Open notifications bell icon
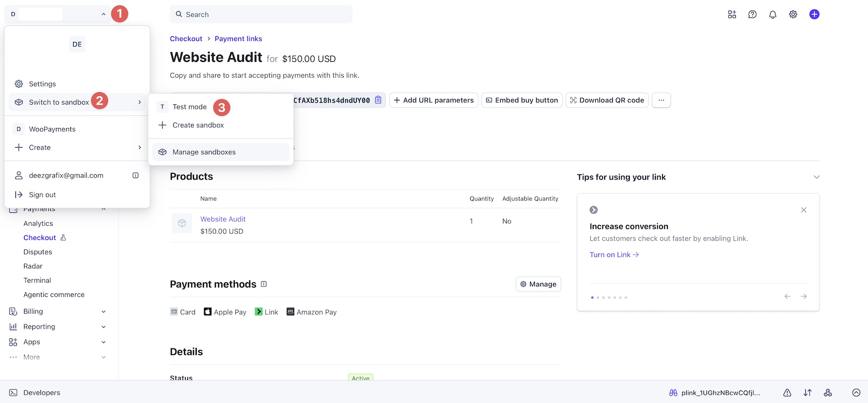Screen dimensions: 868x403 (x=773, y=14)
